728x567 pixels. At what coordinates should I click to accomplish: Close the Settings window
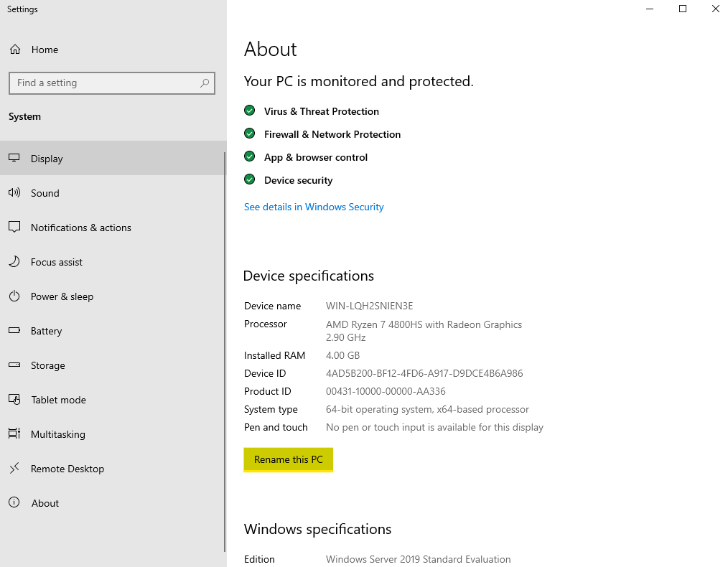716,9
